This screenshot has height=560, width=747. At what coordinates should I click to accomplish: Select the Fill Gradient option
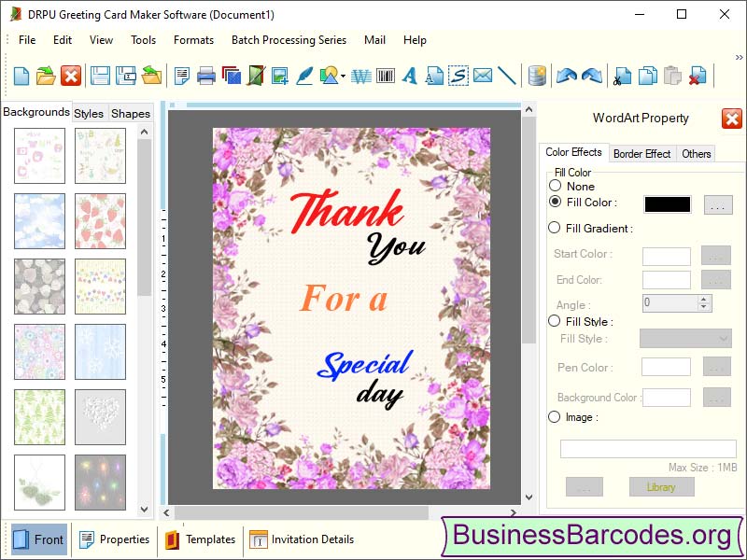tap(557, 228)
